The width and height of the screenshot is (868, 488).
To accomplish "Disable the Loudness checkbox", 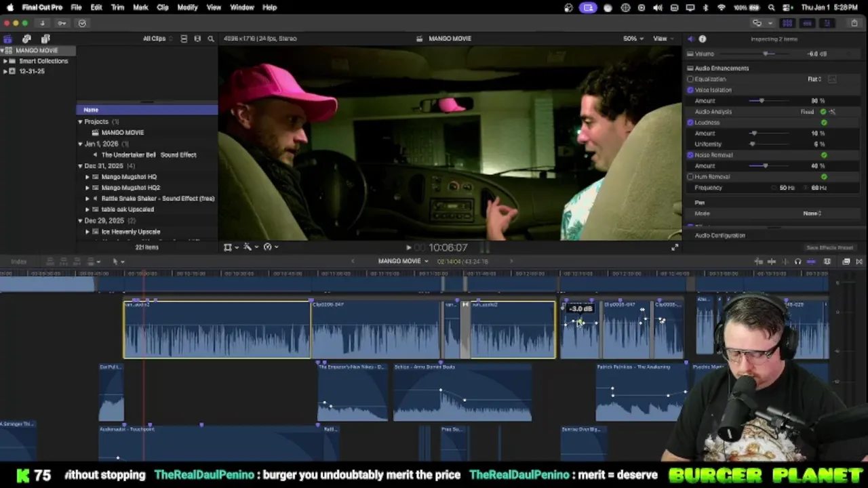I will [x=690, y=123].
